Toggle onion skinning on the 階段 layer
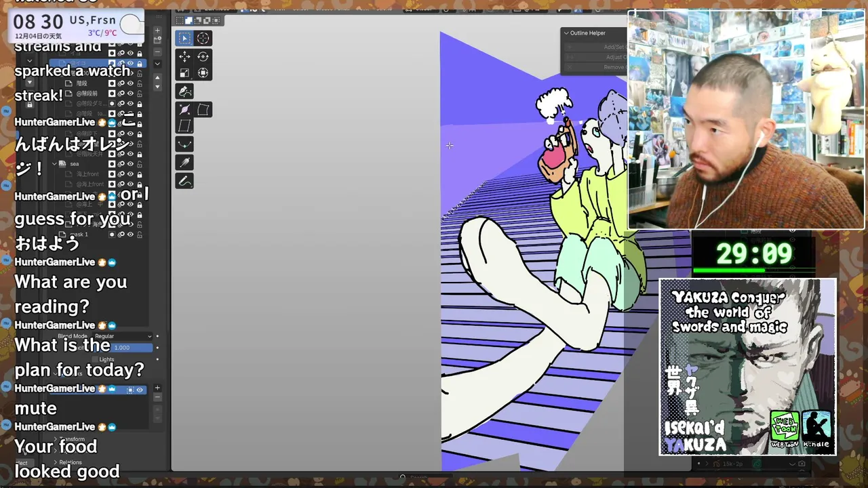This screenshot has height=488, width=868. pyautogui.click(x=121, y=83)
